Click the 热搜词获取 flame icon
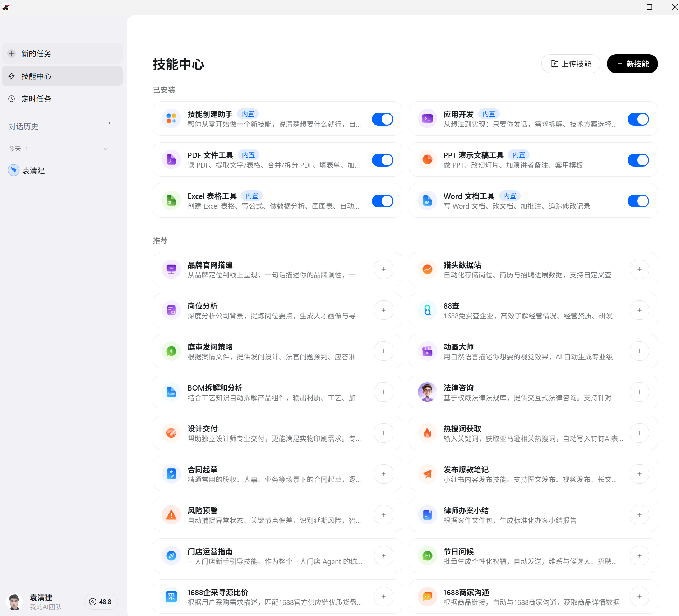Viewport: 679px width, 616px height. click(427, 433)
